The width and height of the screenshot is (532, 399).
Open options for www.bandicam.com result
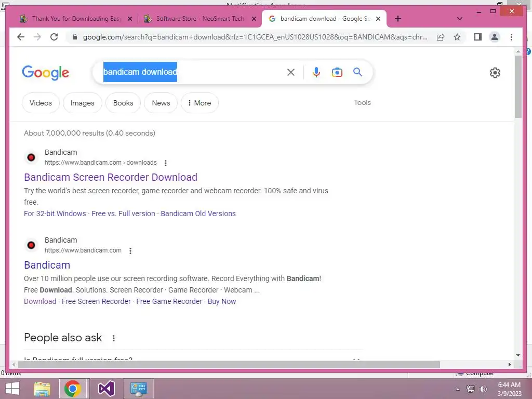coord(130,251)
